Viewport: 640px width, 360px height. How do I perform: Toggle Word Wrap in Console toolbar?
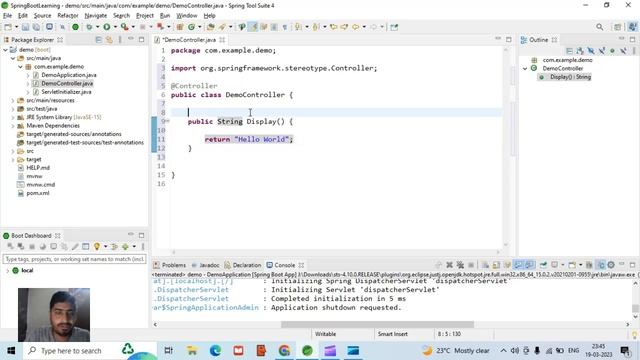[x=507, y=265]
